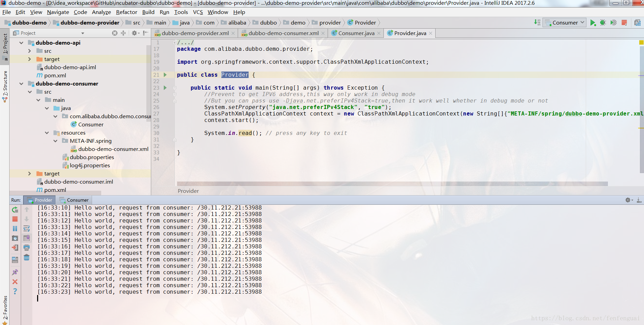The width and height of the screenshot is (644, 325).
Task: Toggle the 7: Structure tool window stripe
Action: pyautogui.click(x=5, y=86)
